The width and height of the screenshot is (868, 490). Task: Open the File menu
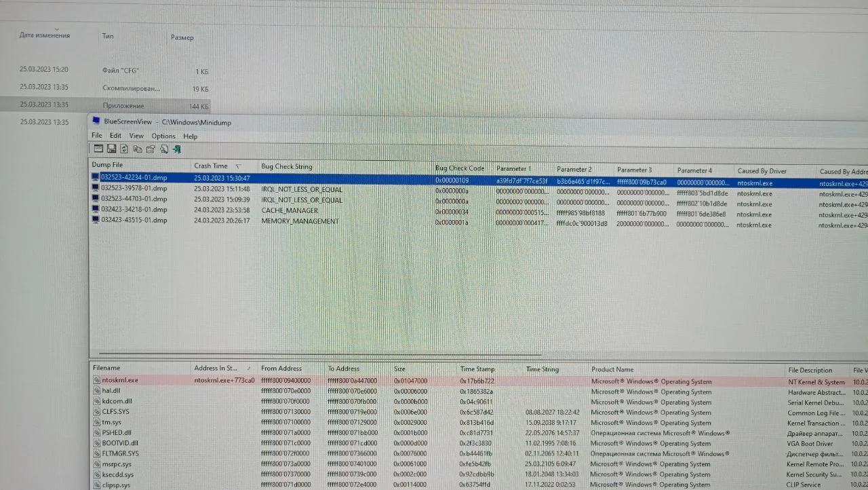tap(97, 136)
